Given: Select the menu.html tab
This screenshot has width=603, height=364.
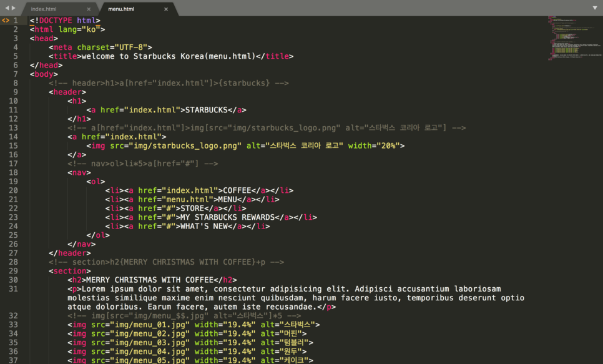Looking at the screenshot, I should [121, 9].
